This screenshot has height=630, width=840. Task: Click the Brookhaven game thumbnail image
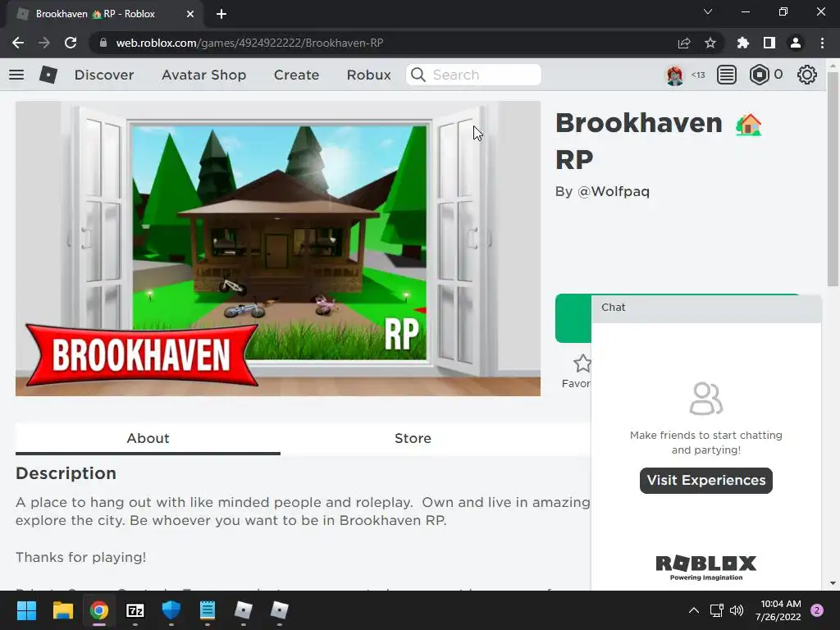[x=278, y=249]
